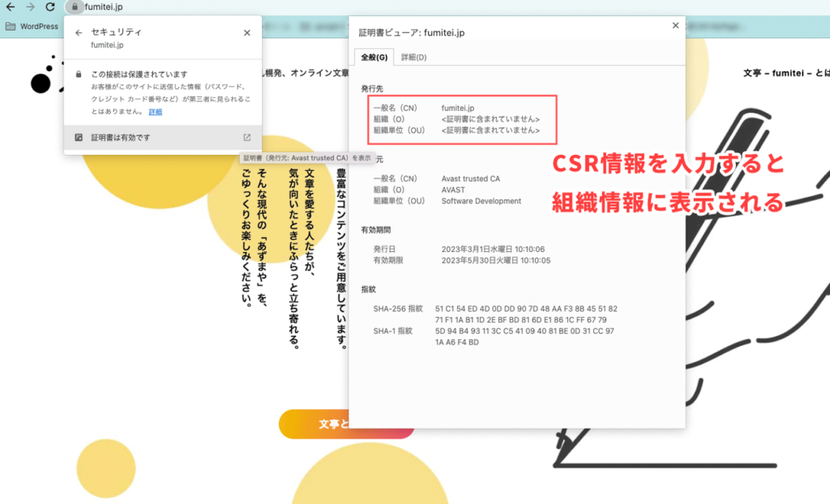Open the 詳細 link in security popup
Viewport: 830px width, 504px height.
(x=155, y=112)
